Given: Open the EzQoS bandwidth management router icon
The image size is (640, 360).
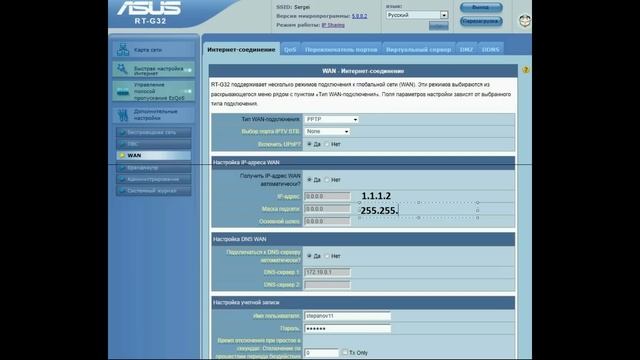Looking at the screenshot, I should [123, 91].
